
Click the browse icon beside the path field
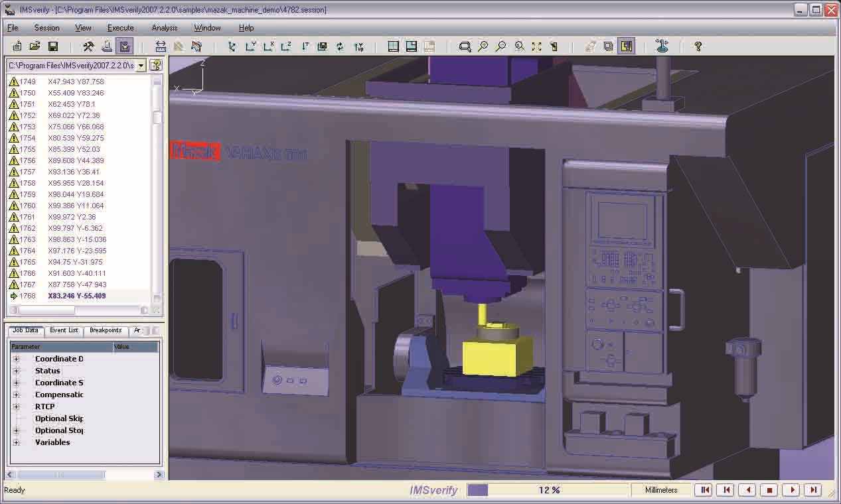[x=155, y=65]
